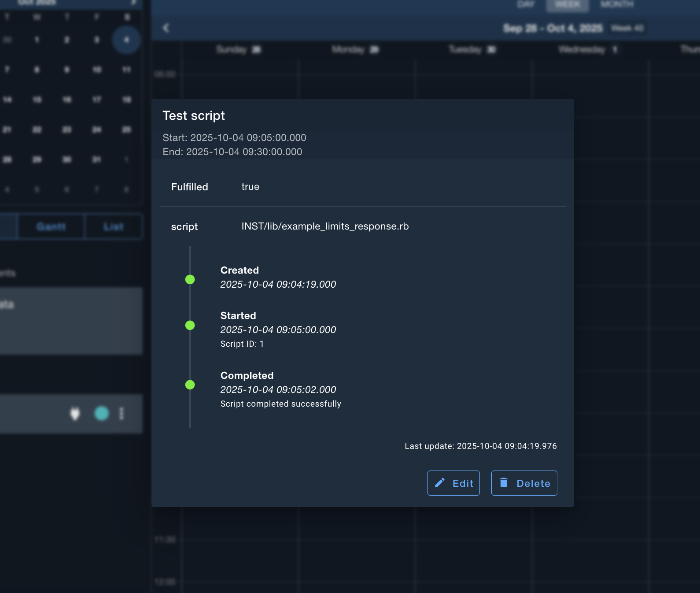This screenshot has width=700, height=593.
Task: Open the Gantt view tab
Action: point(51,226)
